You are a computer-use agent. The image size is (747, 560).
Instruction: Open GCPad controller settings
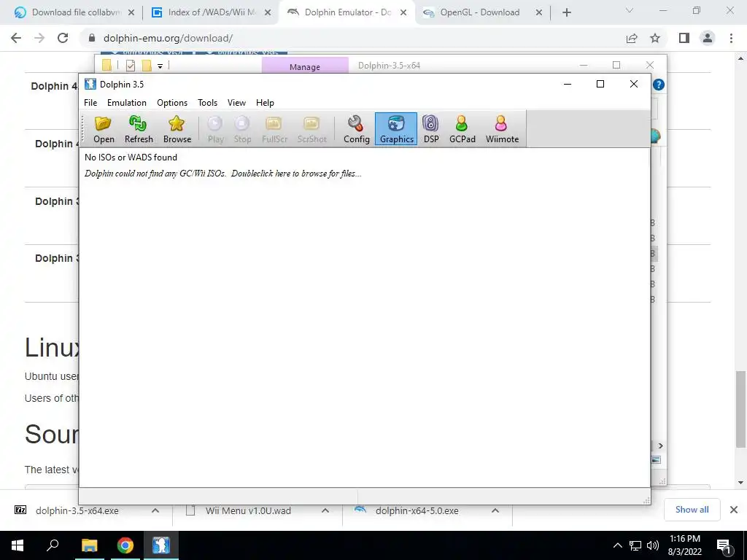click(x=462, y=129)
